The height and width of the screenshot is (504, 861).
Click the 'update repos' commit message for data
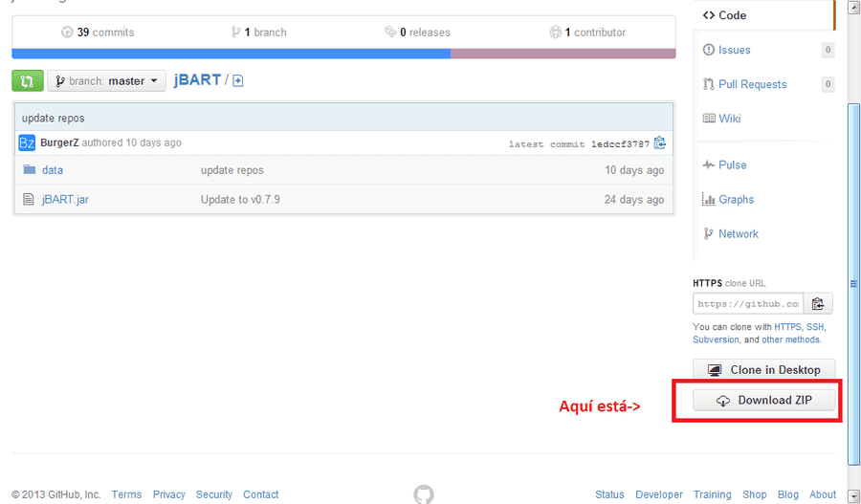pyautogui.click(x=232, y=170)
